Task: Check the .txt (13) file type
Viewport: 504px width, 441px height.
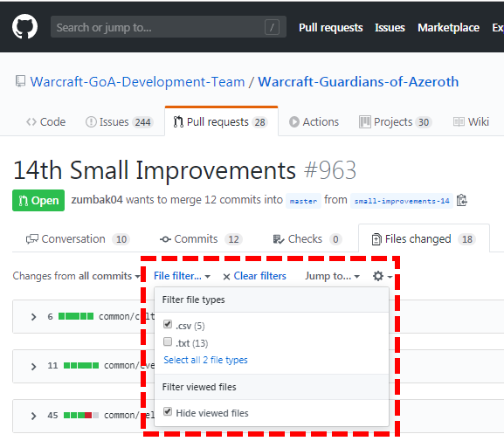Action: point(168,341)
